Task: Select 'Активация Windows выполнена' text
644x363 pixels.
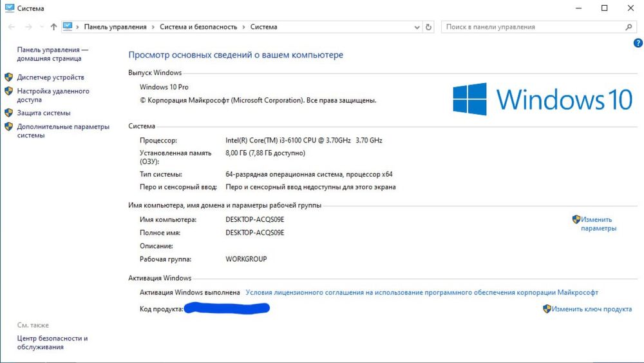Action: coord(190,292)
